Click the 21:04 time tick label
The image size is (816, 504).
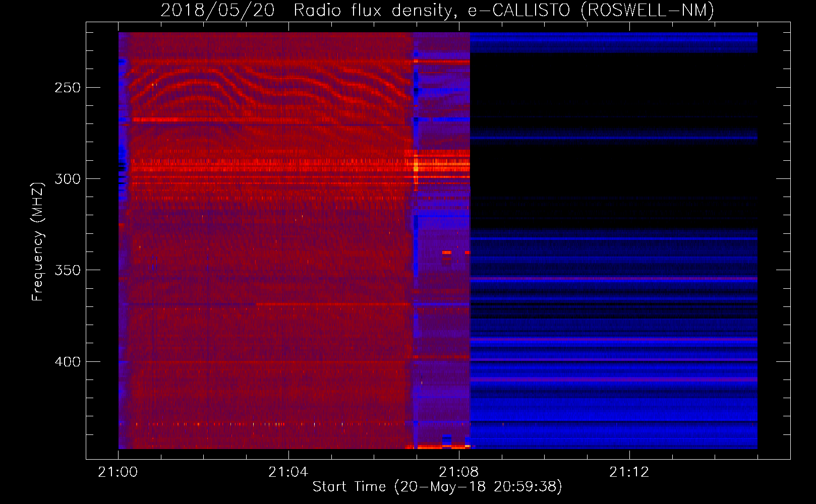(x=288, y=472)
